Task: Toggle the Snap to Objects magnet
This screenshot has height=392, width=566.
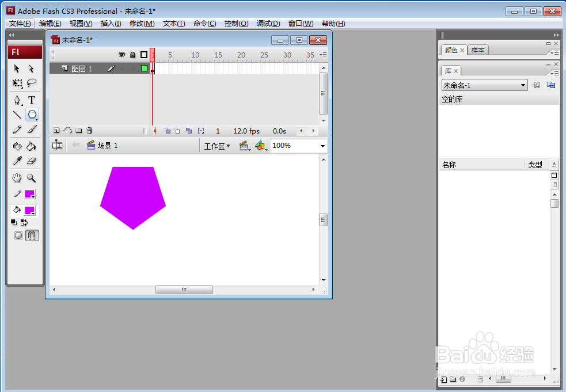Action: 32,235
